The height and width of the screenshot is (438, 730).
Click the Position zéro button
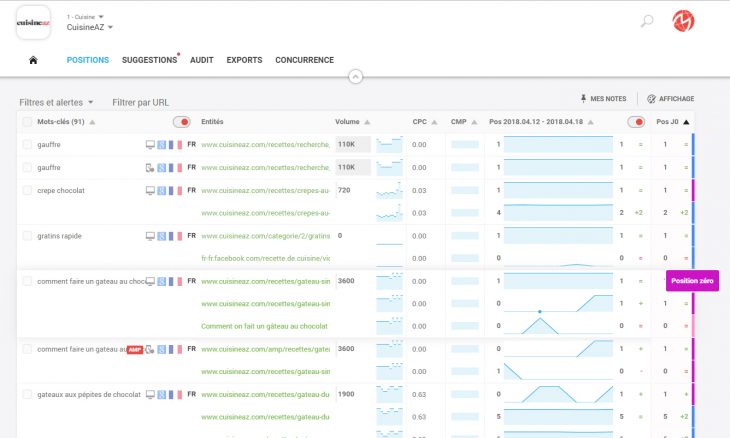[692, 281]
